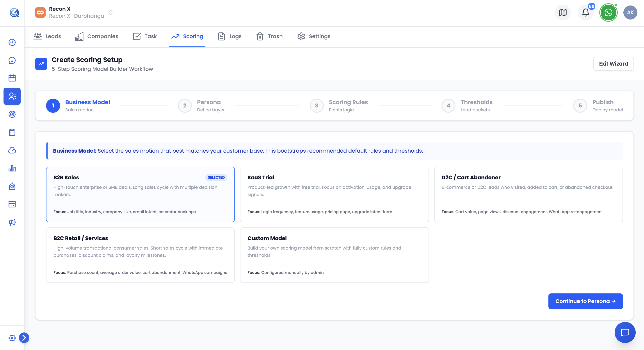Open the camera-like sidebar icon below reports

tap(12, 186)
